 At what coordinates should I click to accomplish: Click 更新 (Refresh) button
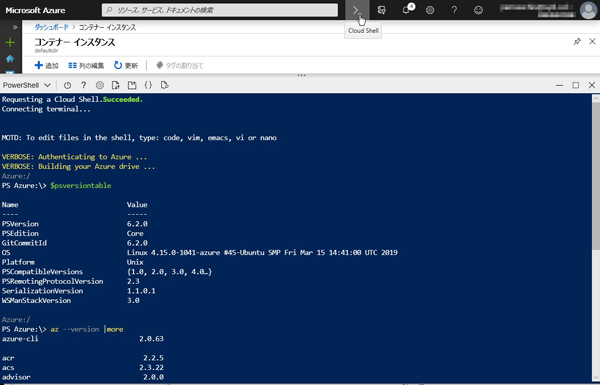(126, 65)
